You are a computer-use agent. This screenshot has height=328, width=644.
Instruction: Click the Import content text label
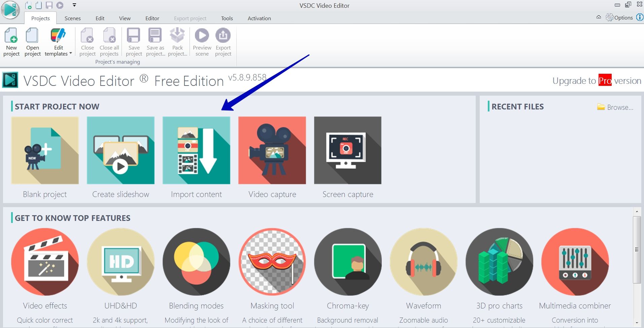pos(196,194)
